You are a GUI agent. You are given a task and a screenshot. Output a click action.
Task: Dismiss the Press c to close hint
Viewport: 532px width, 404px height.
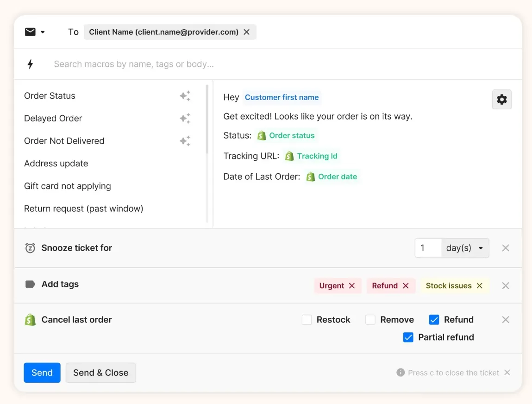[507, 372]
